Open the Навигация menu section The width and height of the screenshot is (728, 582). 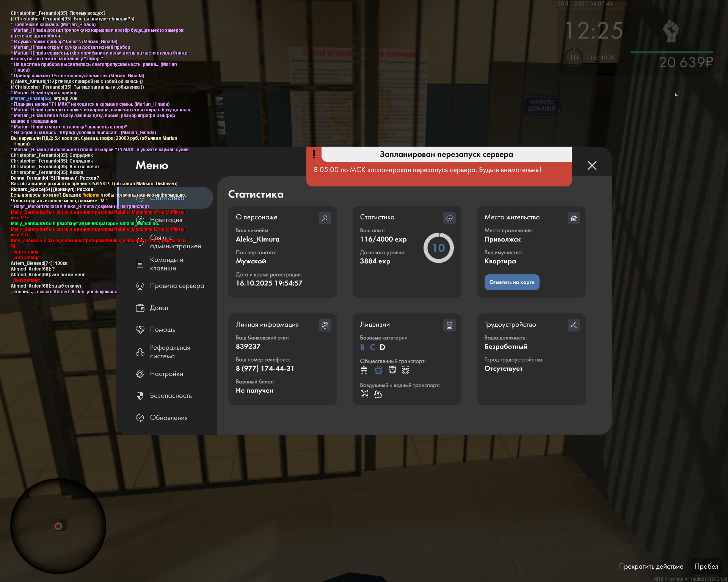click(166, 220)
